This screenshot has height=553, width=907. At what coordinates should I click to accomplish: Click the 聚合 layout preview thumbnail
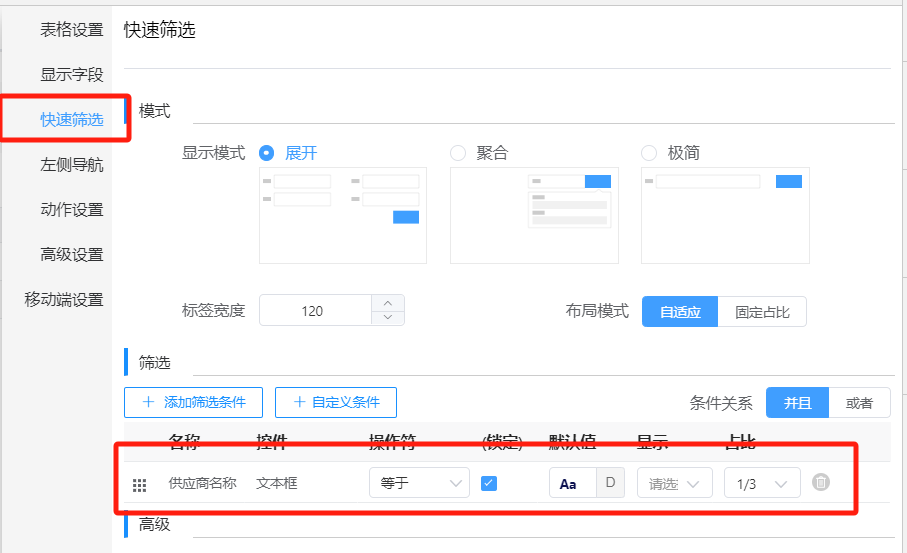(533, 215)
